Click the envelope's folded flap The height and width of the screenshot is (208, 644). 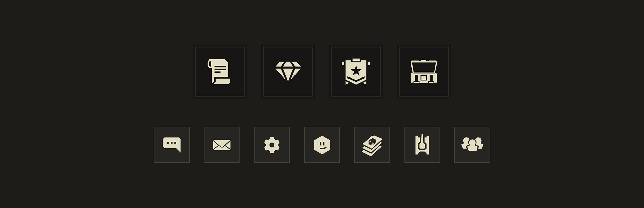coord(222,143)
